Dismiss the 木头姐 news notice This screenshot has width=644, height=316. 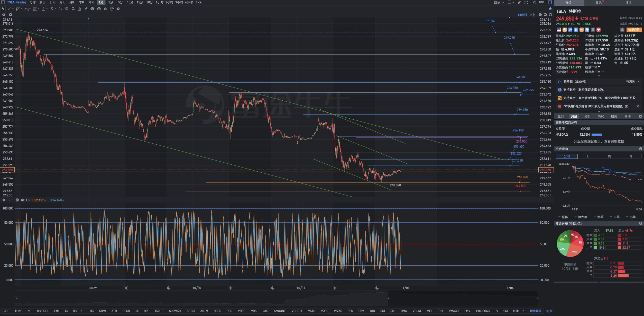(638, 106)
